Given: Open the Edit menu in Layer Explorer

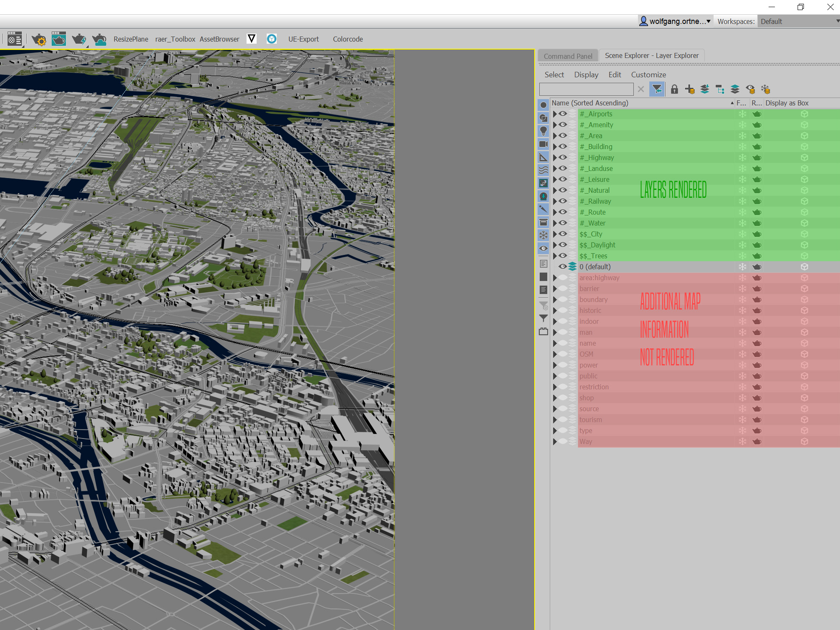Looking at the screenshot, I should tap(614, 75).
